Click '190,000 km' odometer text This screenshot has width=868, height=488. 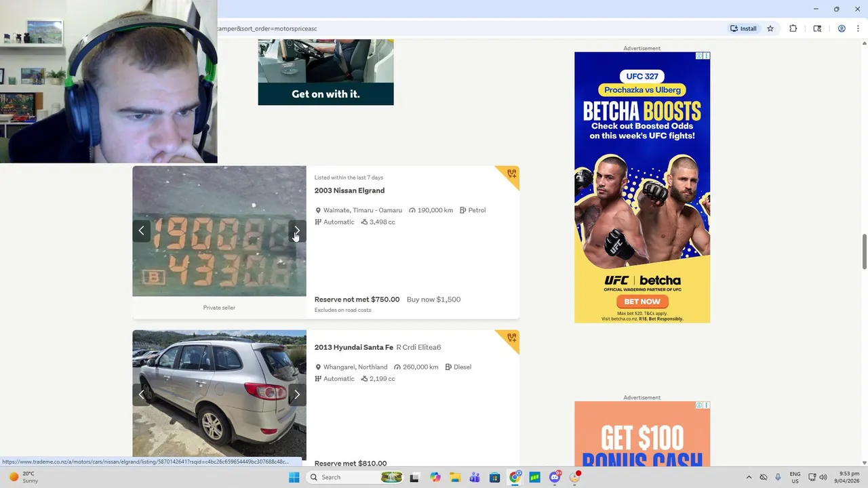click(435, 210)
